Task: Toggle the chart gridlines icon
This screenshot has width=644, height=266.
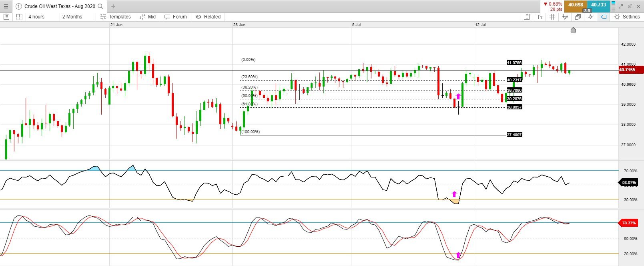Action: click(552, 17)
